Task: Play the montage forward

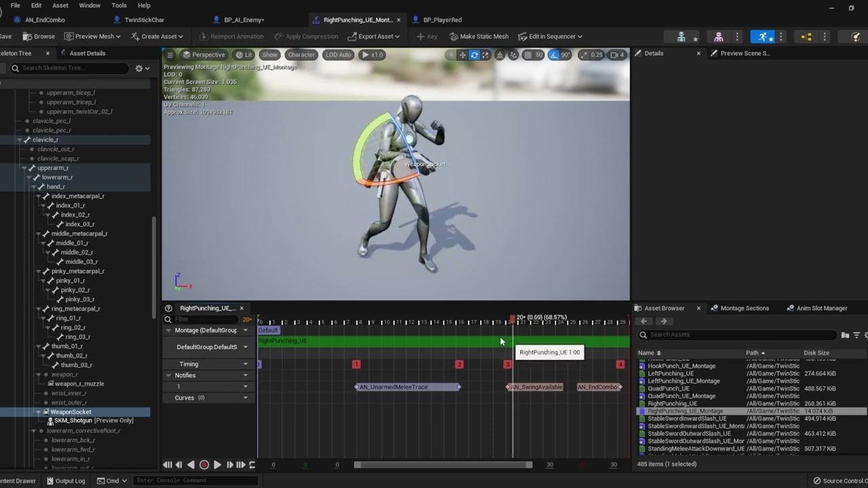Action: tap(217, 465)
